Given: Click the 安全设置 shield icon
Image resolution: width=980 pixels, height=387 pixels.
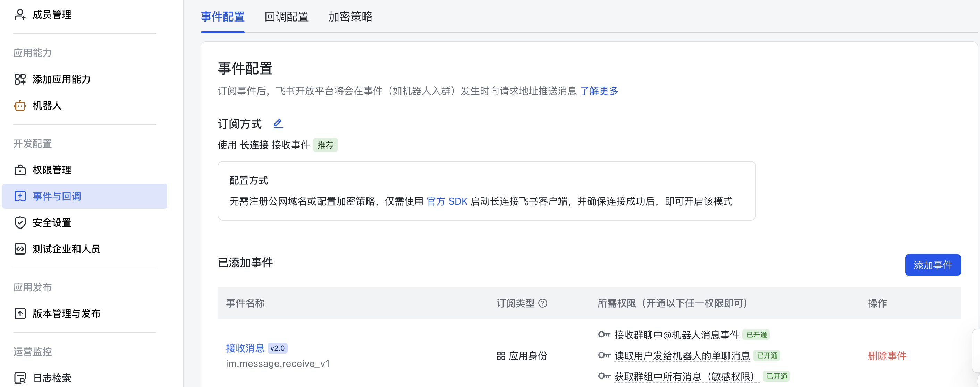Looking at the screenshot, I should [20, 223].
